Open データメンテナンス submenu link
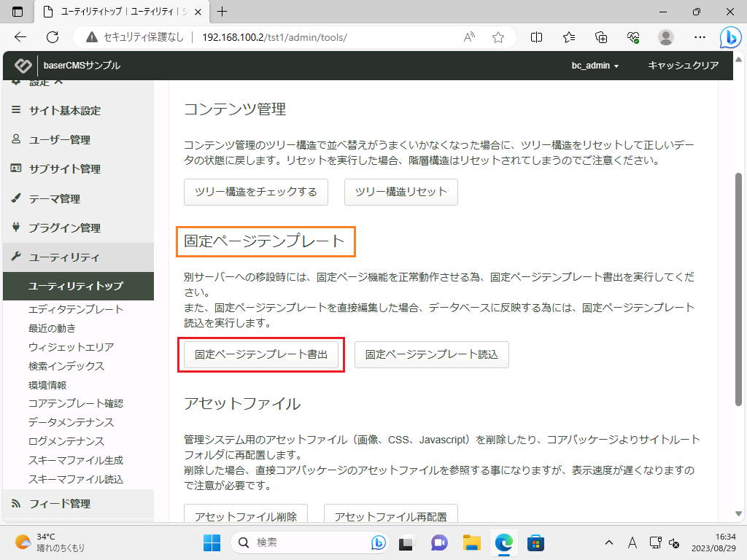This screenshot has width=747, height=560. click(71, 422)
